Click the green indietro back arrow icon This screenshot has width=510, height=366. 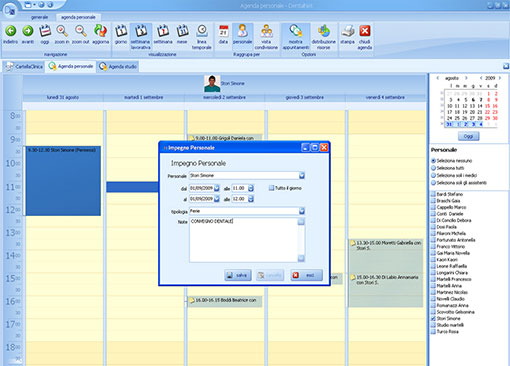point(11,31)
